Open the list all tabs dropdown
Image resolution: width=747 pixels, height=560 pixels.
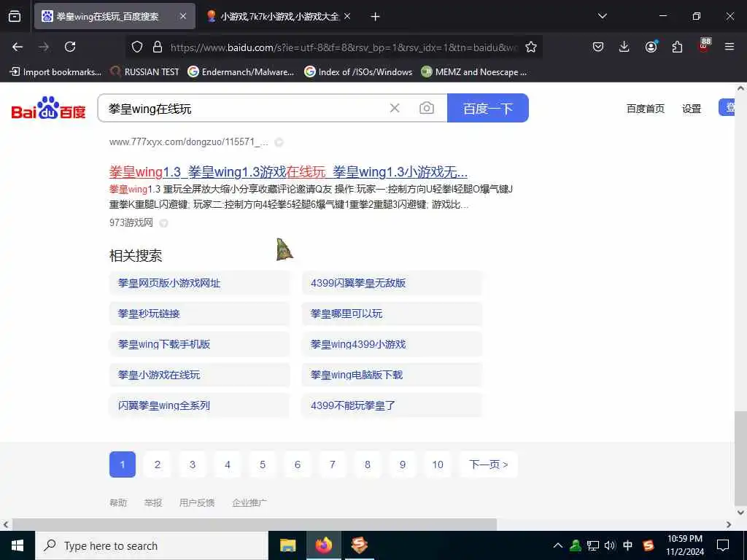click(x=602, y=16)
